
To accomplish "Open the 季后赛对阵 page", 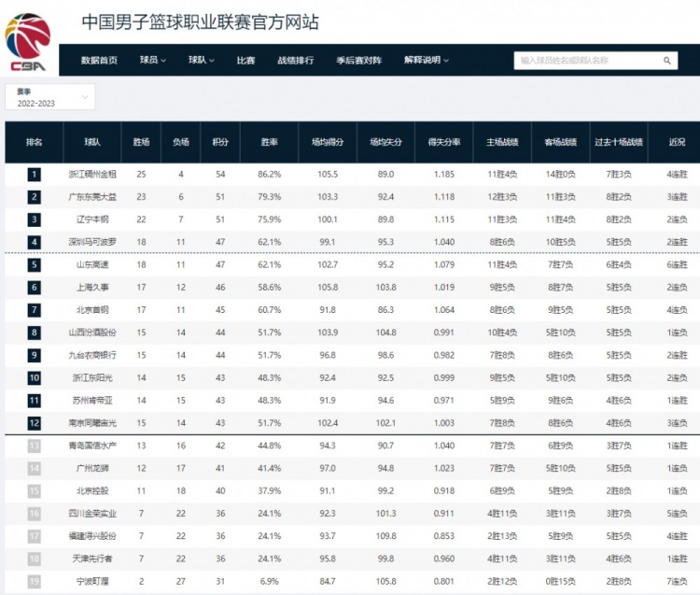I will [x=359, y=61].
